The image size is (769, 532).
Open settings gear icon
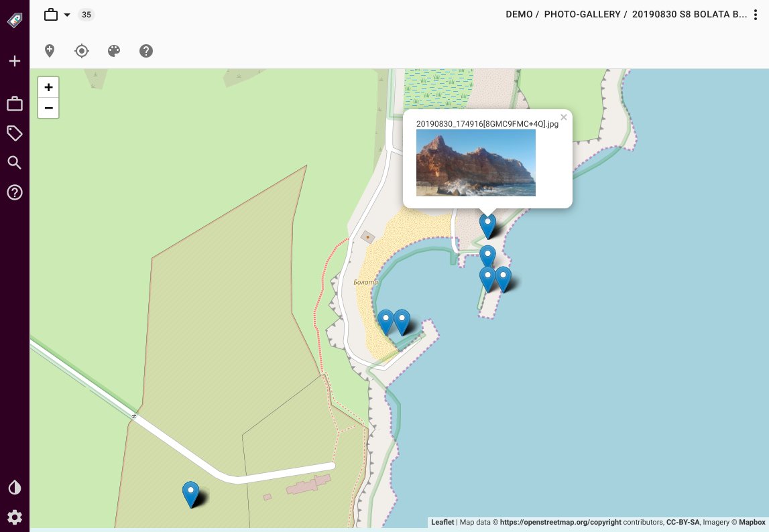[15, 517]
